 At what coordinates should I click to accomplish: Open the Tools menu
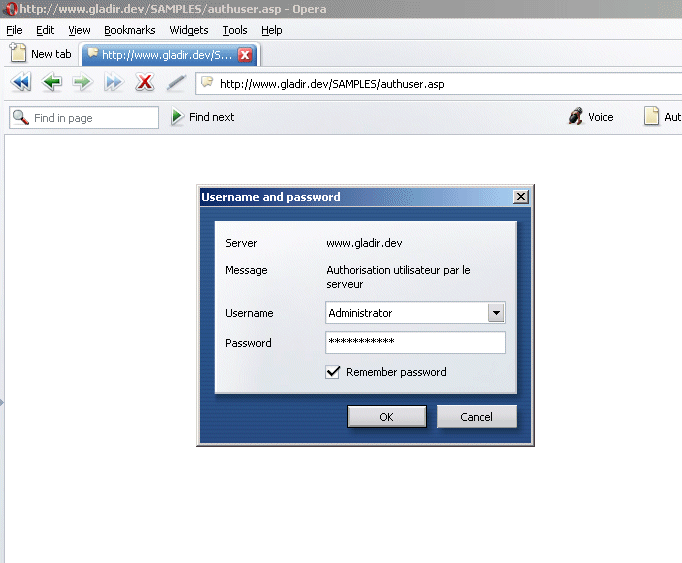[x=235, y=30]
